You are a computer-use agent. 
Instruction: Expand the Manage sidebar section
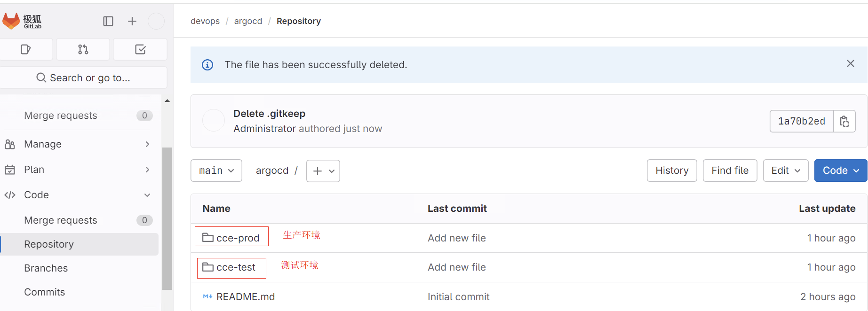[x=78, y=144]
